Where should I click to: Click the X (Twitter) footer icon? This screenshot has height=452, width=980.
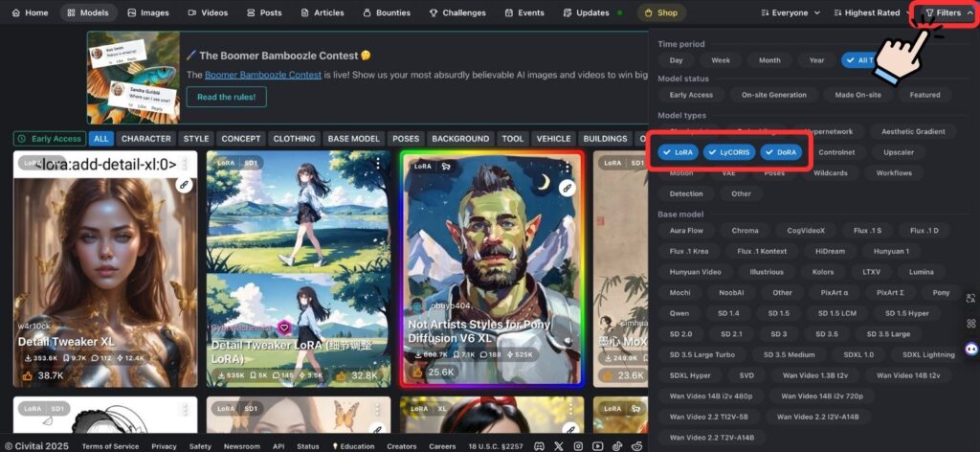[559, 446]
